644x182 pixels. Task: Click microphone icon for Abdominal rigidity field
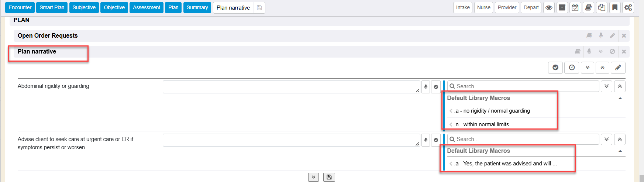tap(426, 87)
